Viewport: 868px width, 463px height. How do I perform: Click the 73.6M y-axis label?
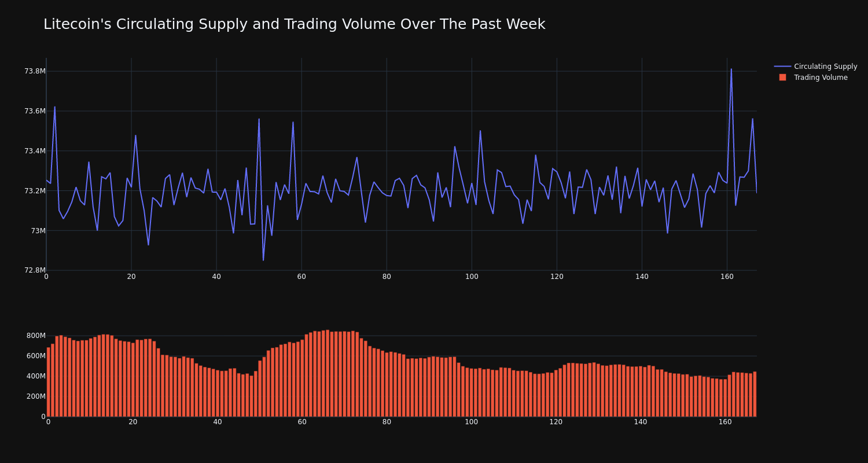[x=35, y=111]
